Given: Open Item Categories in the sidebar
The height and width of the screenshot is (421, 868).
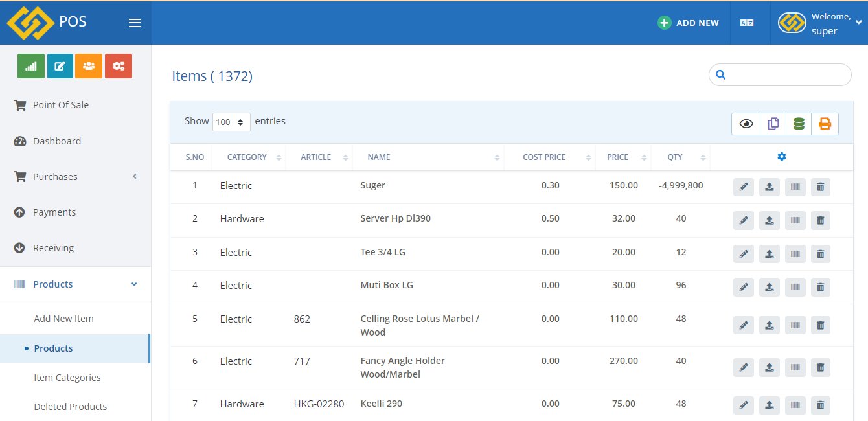Looking at the screenshot, I should click(x=67, y=378).
